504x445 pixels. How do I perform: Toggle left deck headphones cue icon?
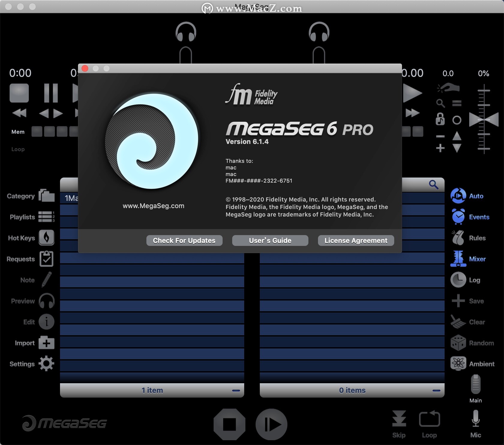pos(186,31)
